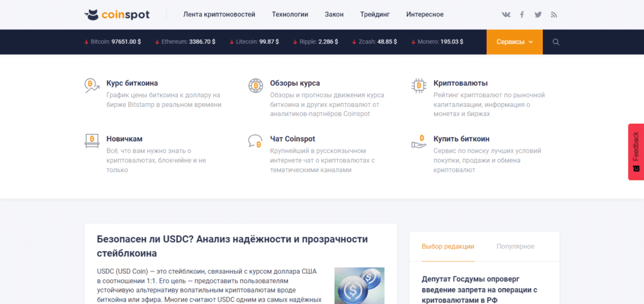Click the Обзоры курса description text
The height and width of the screenshot is (304, 644).
tap(327, 105)
